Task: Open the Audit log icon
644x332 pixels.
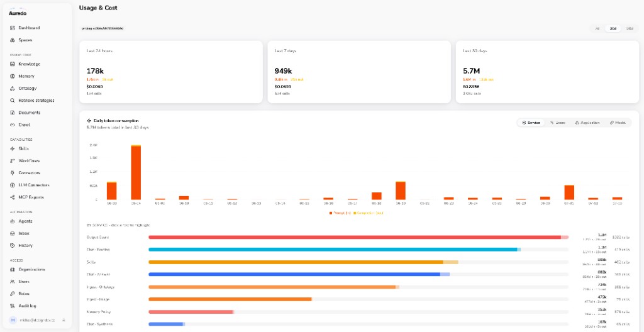Action: pyautogui.click(x=13, y=306)
